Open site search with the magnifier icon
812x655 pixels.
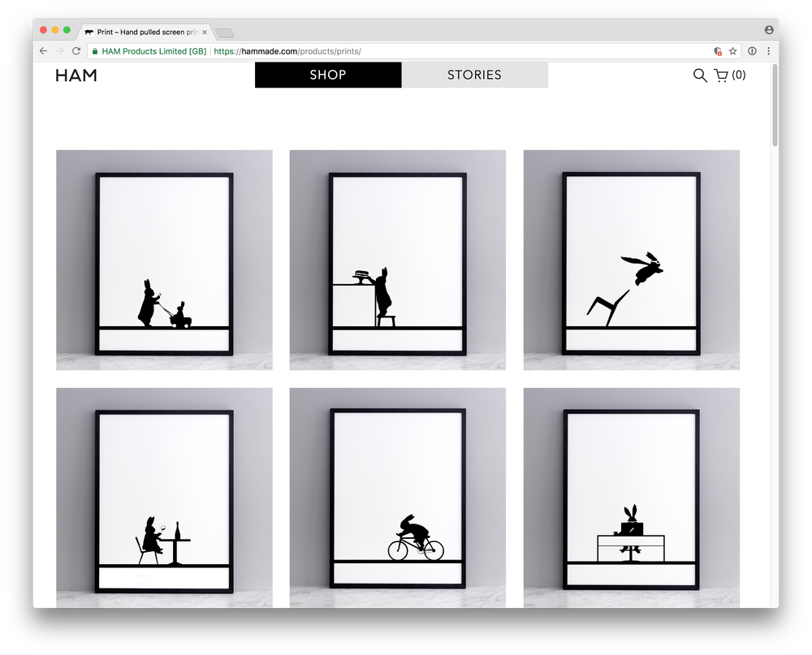pyautogui.click(x=700, y=75)
